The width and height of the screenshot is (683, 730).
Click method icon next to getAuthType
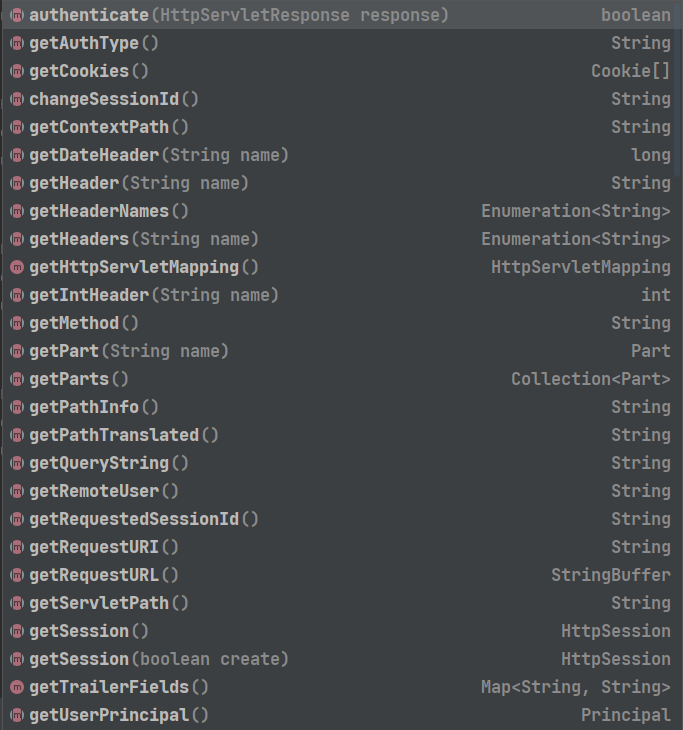17,43
